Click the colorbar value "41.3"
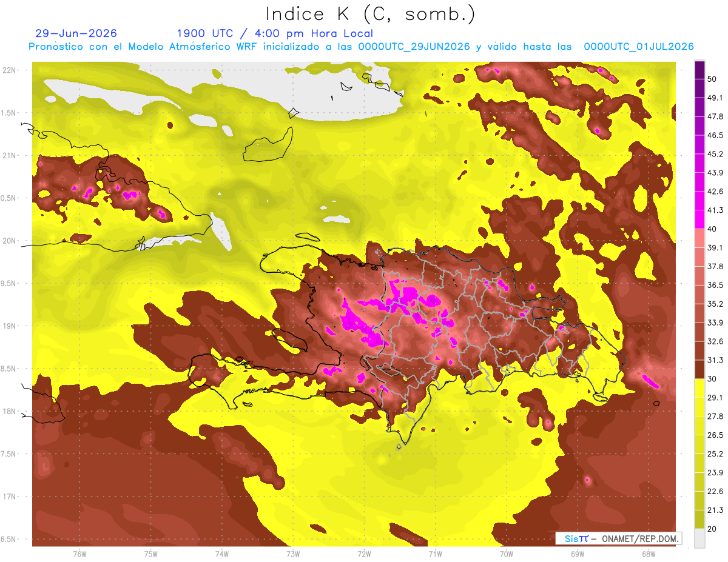The height and width of the screenshot is (562, 728). coord(715,210)
